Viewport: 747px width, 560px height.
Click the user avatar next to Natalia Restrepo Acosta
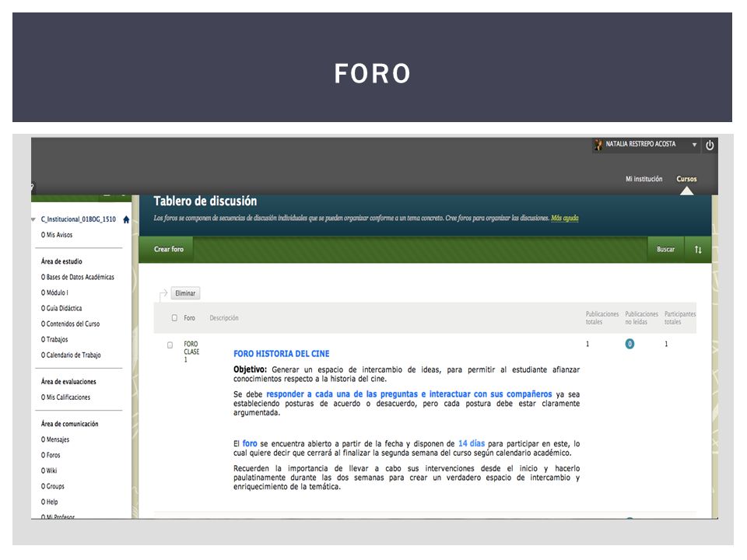tap(598, 145)
